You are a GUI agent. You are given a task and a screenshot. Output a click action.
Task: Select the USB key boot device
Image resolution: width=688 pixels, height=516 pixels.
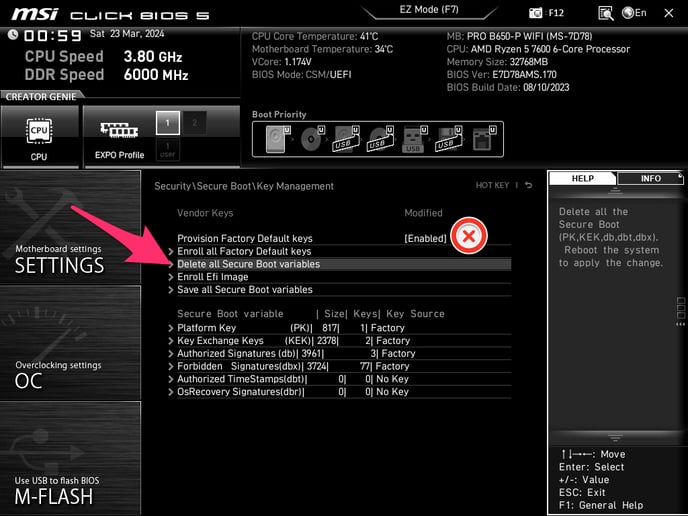[x=414, y=139]
